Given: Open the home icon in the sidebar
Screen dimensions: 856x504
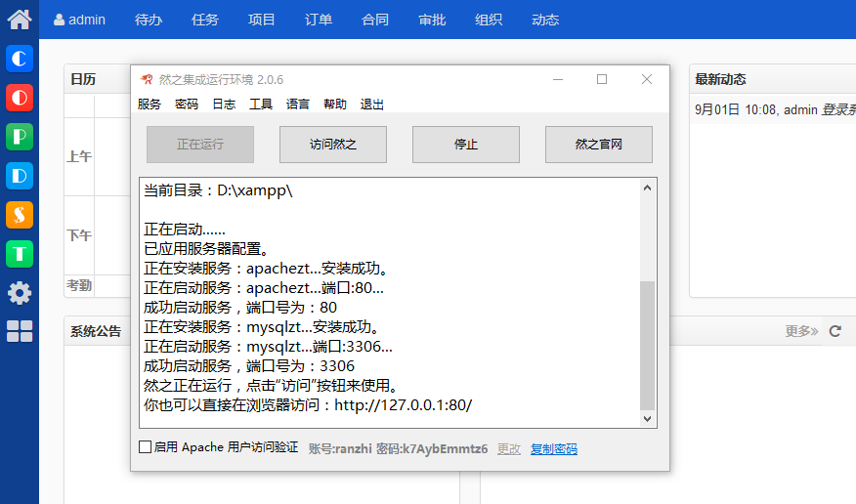Looking at the screenshot, I should 20,20.
